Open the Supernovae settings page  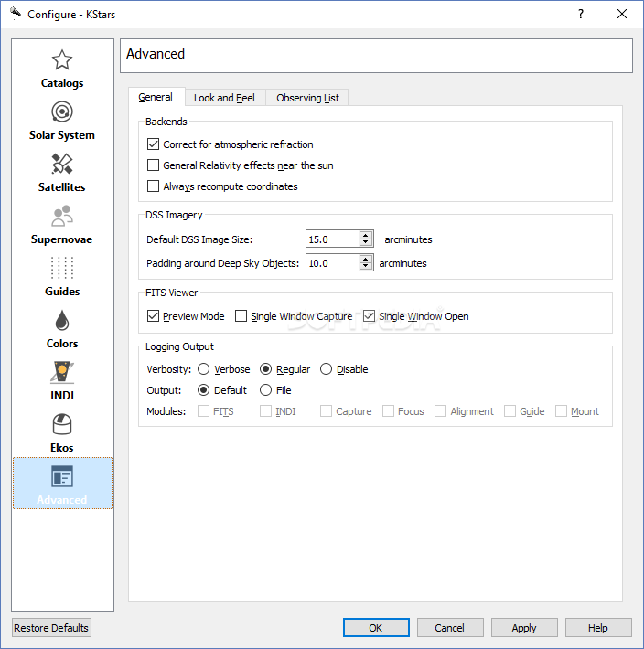(62, 225)
